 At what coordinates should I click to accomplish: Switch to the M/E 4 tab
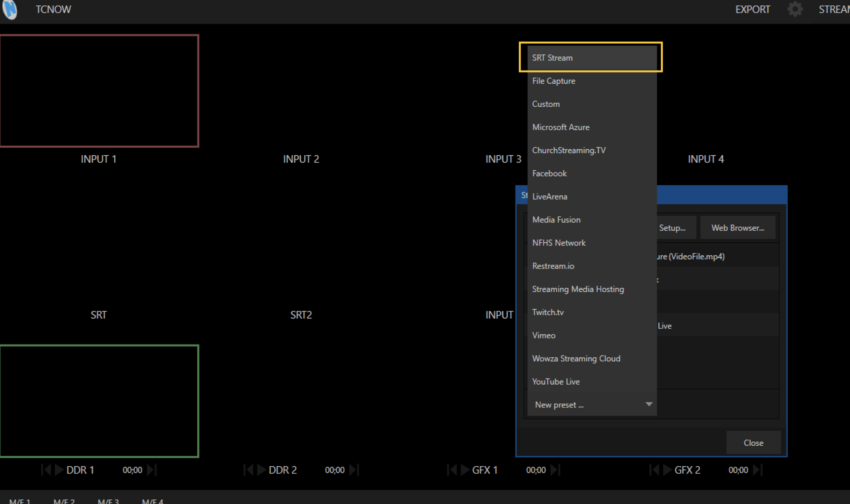point(153,501)
